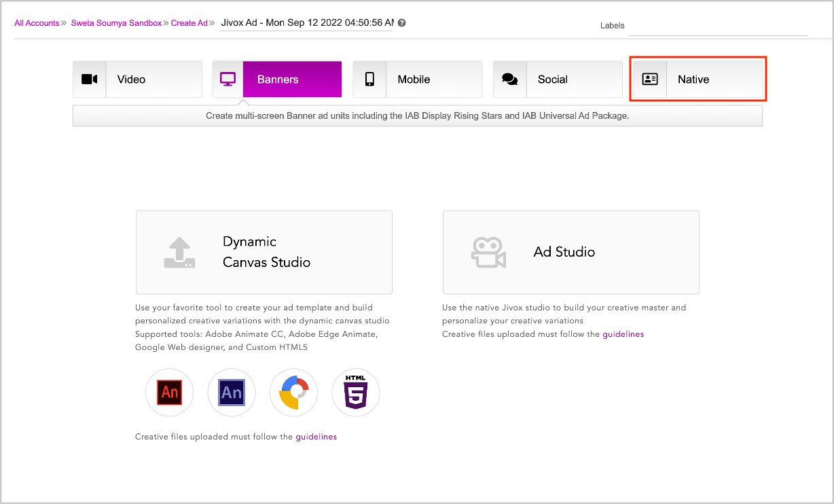
Task: Click into the Labels input field
Action: point(718,26)
